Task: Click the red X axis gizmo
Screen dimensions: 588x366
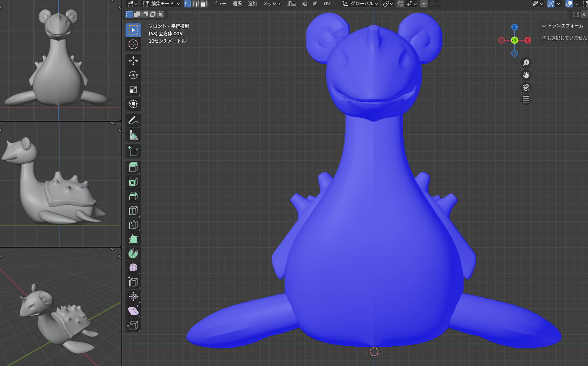Action: point(528,40)
